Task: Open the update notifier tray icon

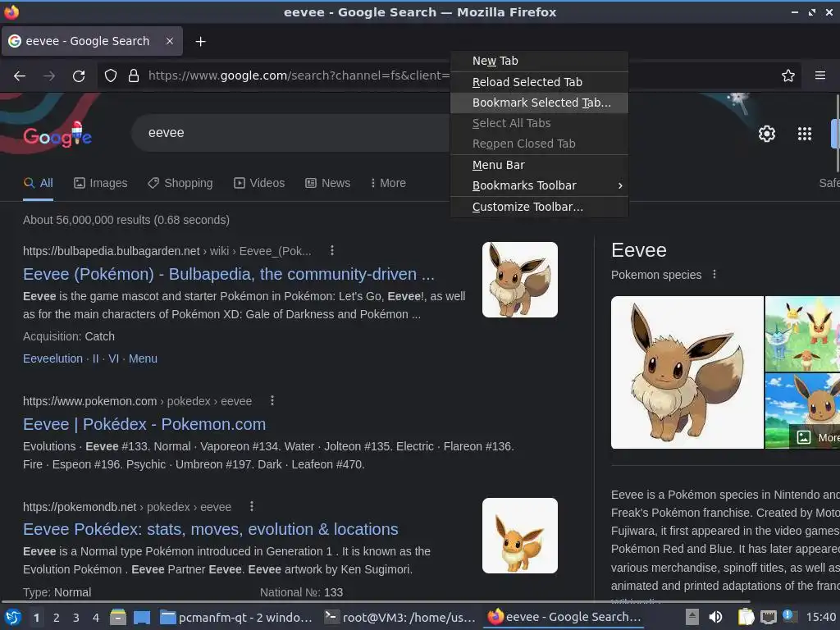Action: click(x=790, y=617)
